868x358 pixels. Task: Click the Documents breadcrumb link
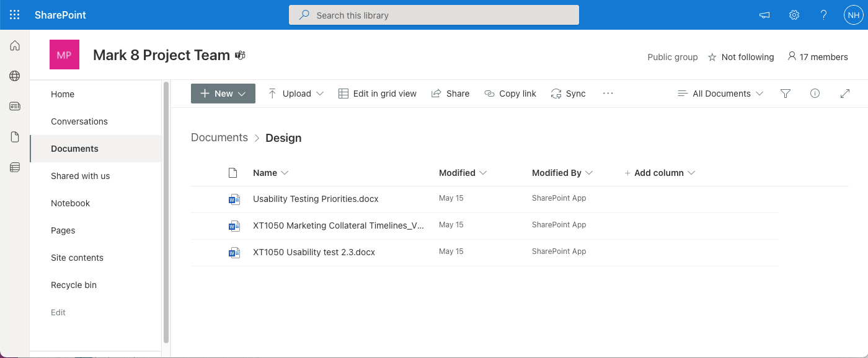click(219, 138)
